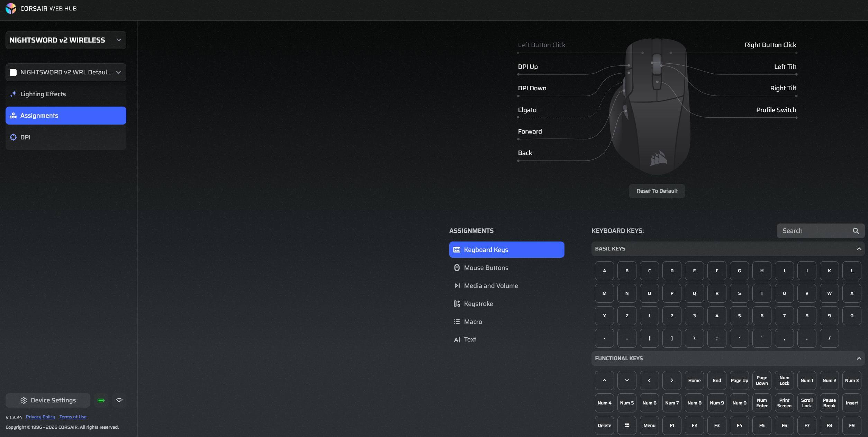Select Mouse Buttons assignment type
The image size is (868, 437).
[507, 267]
